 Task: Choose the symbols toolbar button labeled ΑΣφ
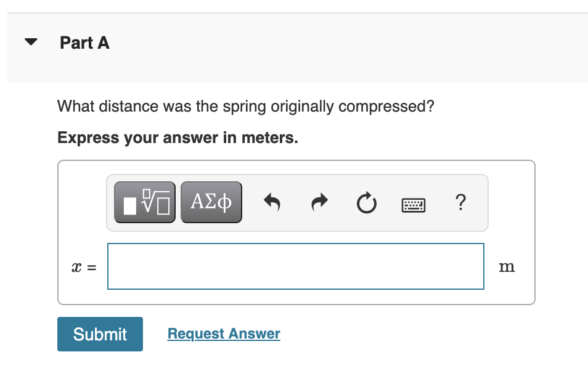[211, 202]
